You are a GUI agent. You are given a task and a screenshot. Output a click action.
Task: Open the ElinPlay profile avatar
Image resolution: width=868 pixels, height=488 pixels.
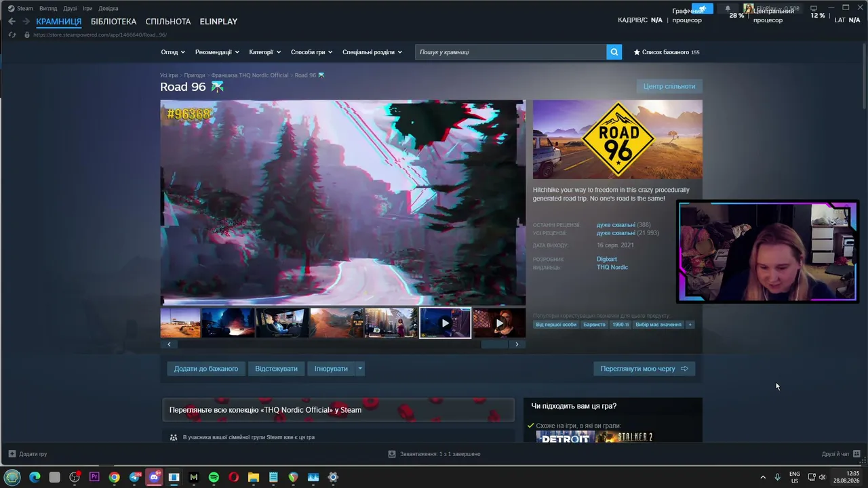[749, 9]
